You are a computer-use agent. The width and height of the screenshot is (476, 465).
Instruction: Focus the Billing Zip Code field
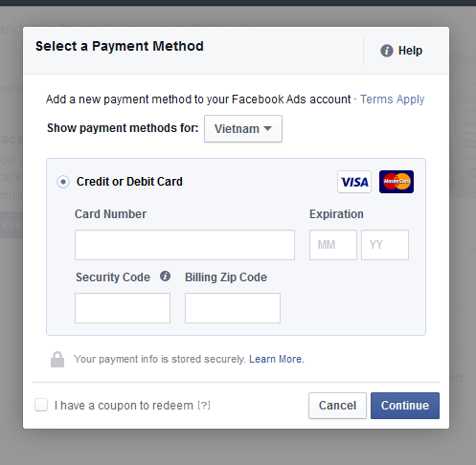tap(233, 308)
